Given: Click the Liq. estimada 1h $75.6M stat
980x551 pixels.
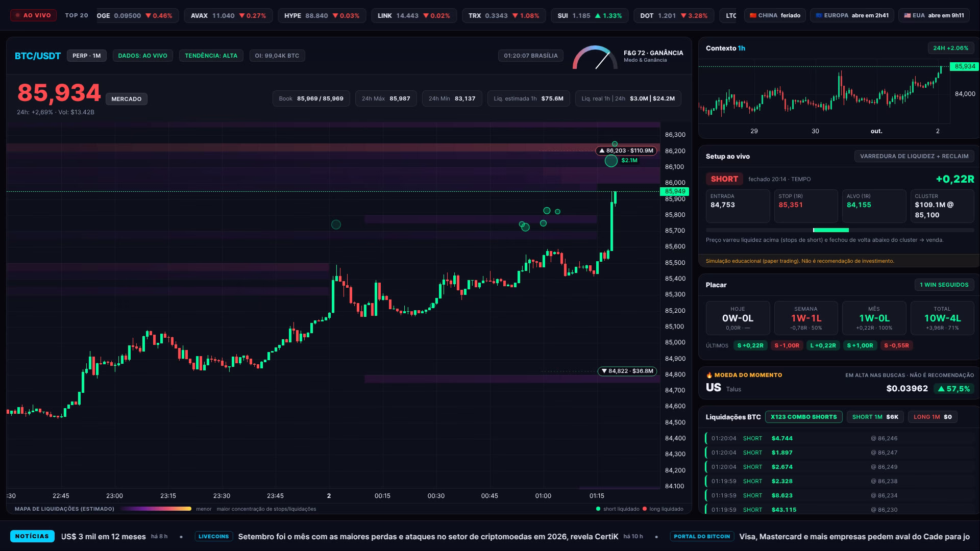Looking at the screenshot, I should 528,98.
